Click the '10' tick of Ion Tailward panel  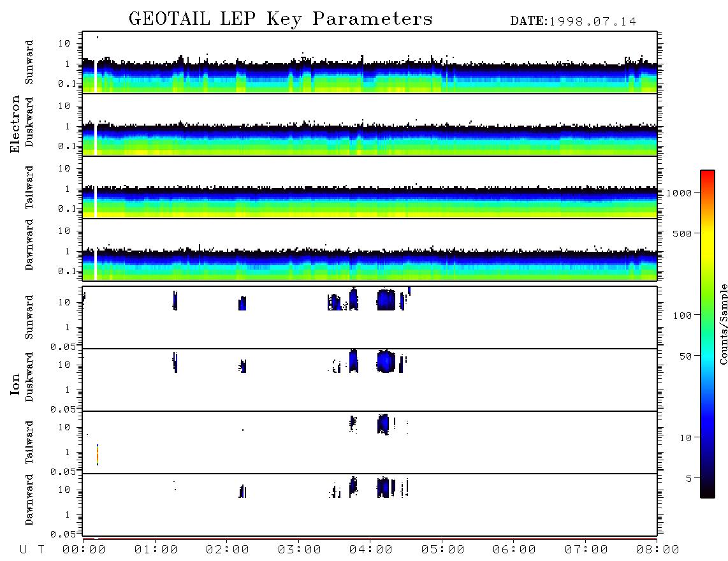coord(64,427)
